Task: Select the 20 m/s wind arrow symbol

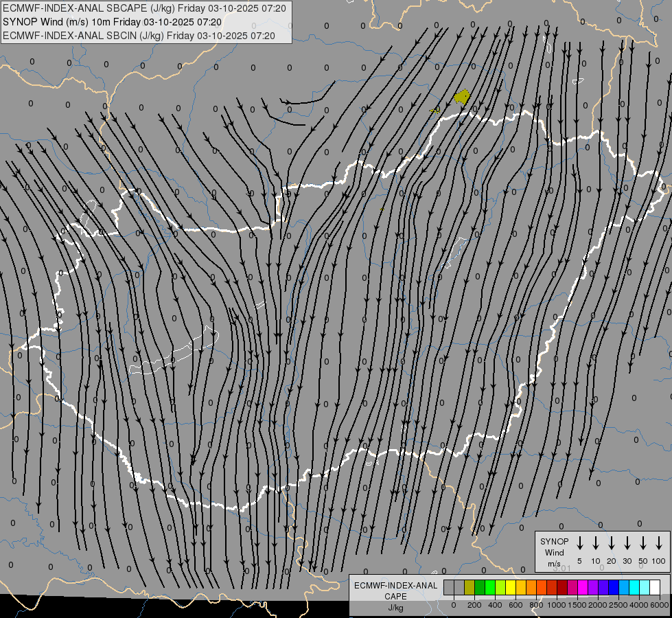Action: (x=611, y=543)
